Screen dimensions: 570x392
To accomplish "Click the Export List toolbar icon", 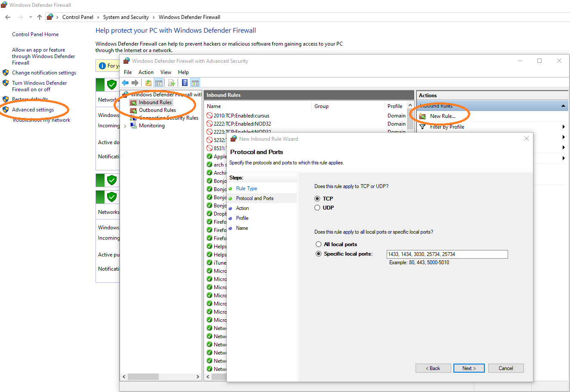I will (172, 83).
